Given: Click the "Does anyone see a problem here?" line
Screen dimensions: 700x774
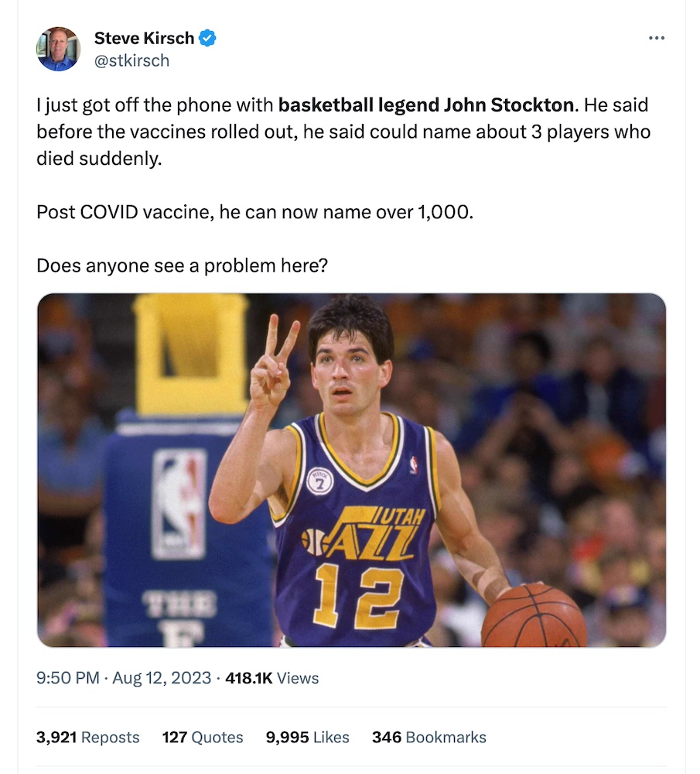Looking at the screenshot, I should [183, 265].
